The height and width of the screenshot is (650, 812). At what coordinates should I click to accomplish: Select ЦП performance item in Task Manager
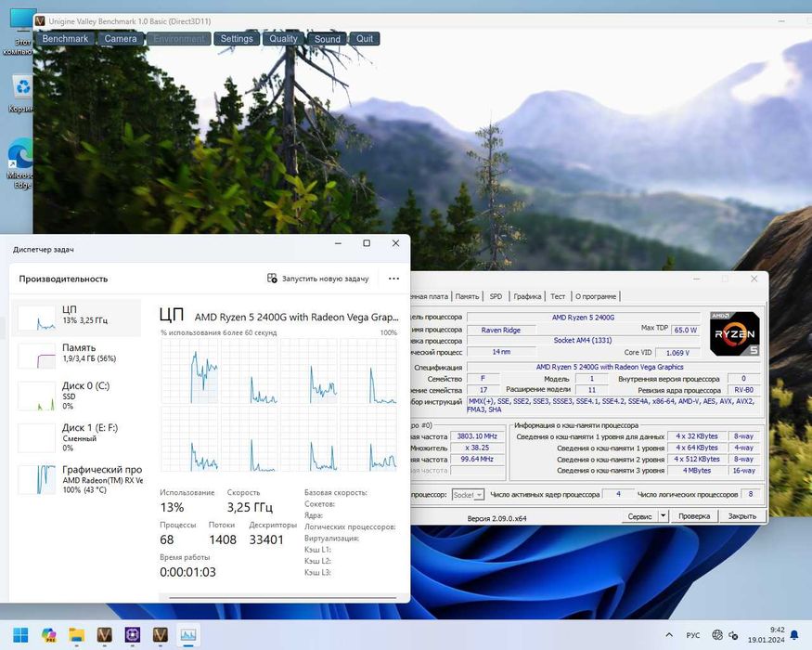click(76, 318)
